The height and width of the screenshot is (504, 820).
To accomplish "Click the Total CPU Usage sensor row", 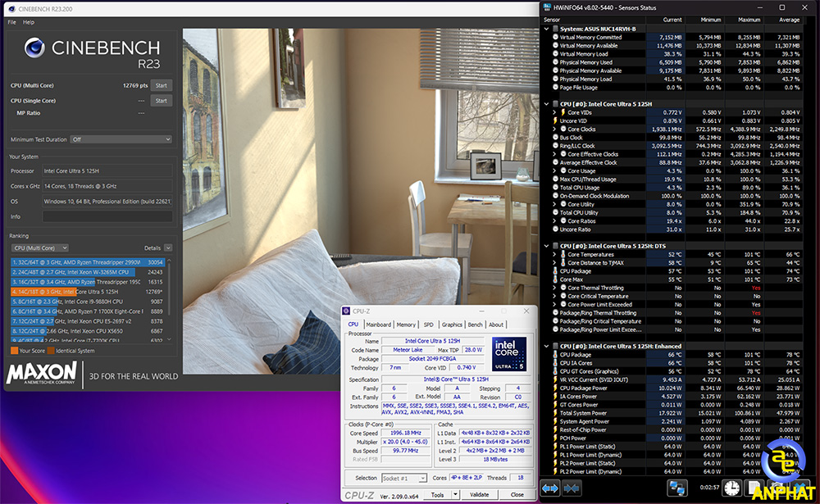I will click(672, 188).
